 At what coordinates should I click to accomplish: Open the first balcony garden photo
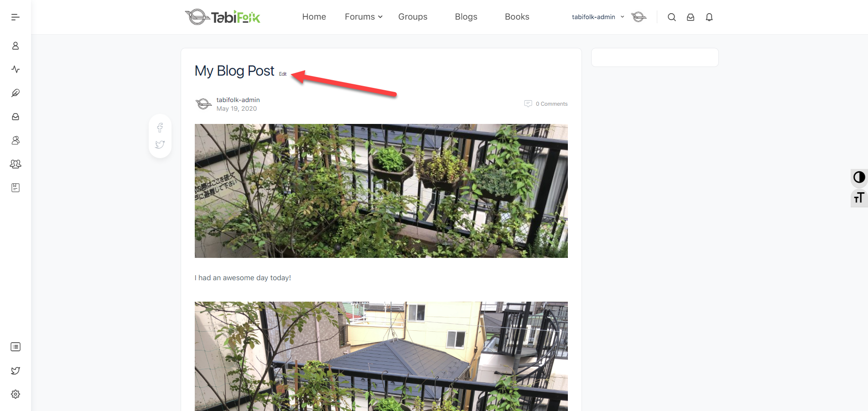[x=381, y=191]
